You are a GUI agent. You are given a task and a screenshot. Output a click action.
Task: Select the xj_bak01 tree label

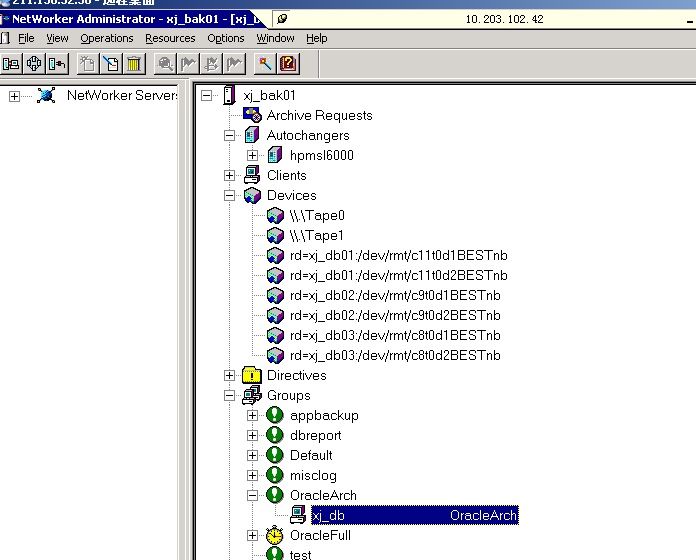tap(269, 95)
